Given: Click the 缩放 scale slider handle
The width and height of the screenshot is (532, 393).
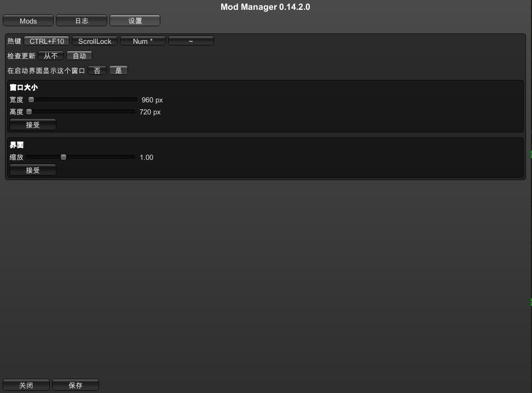Looking at the screenshot, I should click(63, 157).
